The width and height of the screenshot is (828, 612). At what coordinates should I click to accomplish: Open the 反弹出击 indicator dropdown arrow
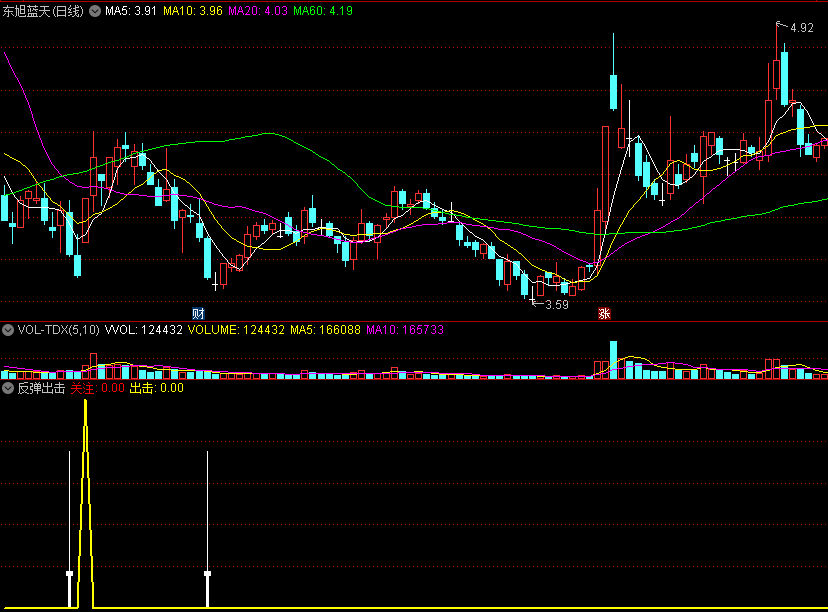[8, 389]
